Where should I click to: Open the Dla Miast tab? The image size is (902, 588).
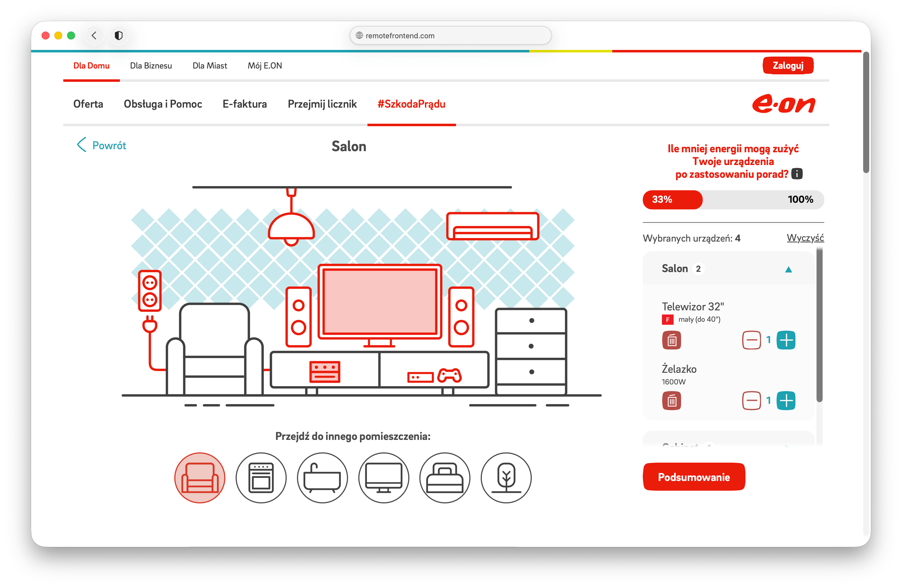point(210,65)
